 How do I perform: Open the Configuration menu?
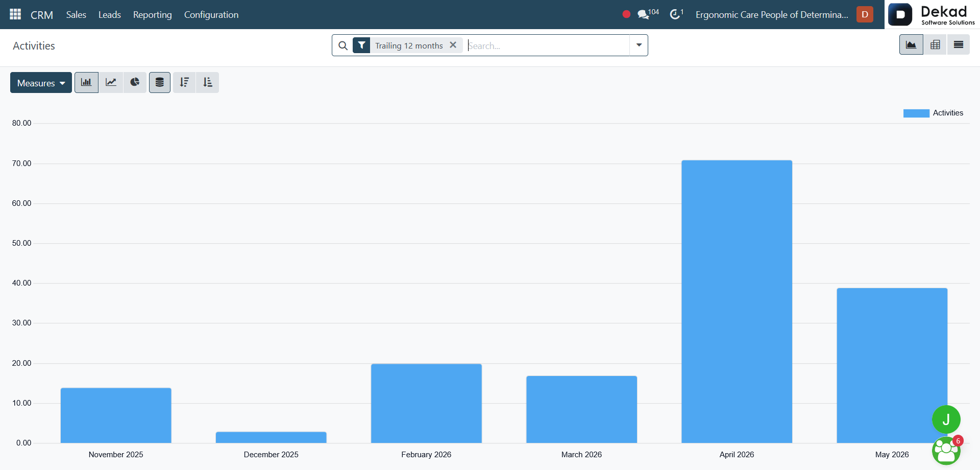click(211, 15)
